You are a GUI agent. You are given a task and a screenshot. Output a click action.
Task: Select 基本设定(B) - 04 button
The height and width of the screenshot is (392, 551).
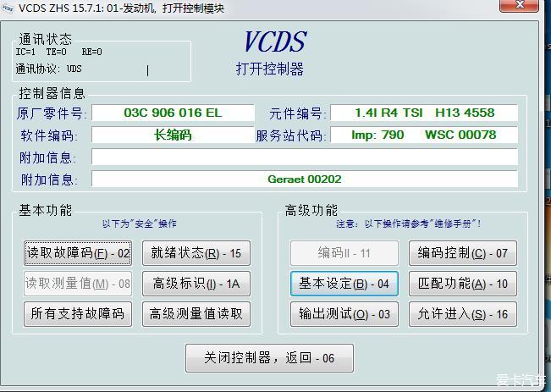pyautogui.click(x=344, y=284)
